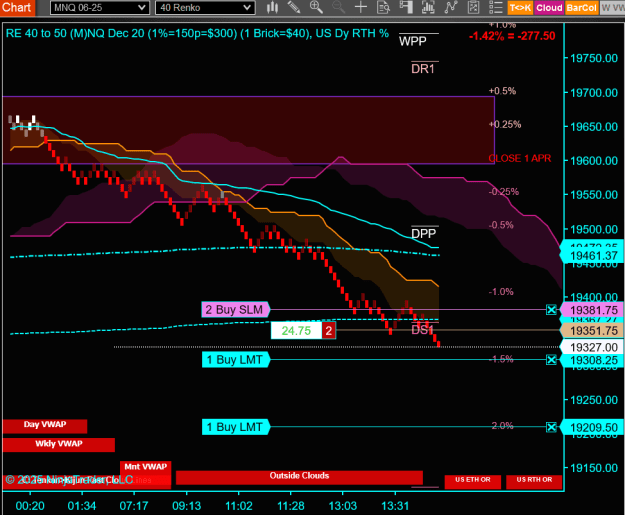Viewport: 625px width, 515px height.
Task: Select the 1 Buy LMT order at 19209.50
Action: [x=236, y=427]
